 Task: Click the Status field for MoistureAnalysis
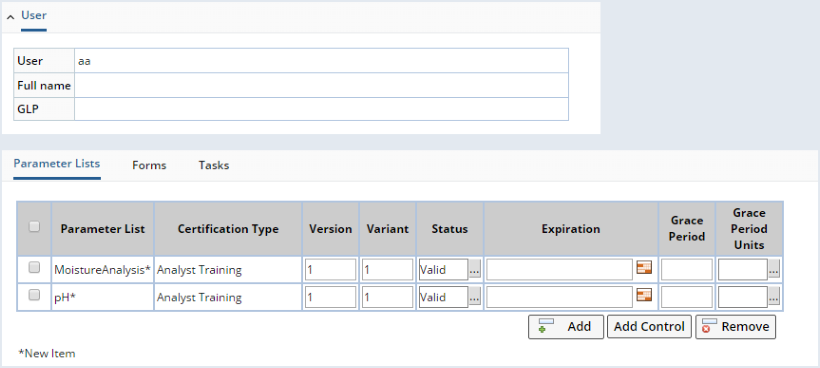click(443, 270)
